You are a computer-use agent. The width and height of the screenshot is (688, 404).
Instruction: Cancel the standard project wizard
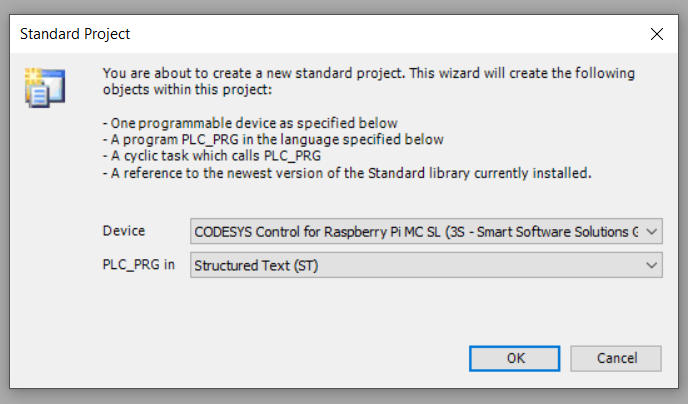point(616,358)
